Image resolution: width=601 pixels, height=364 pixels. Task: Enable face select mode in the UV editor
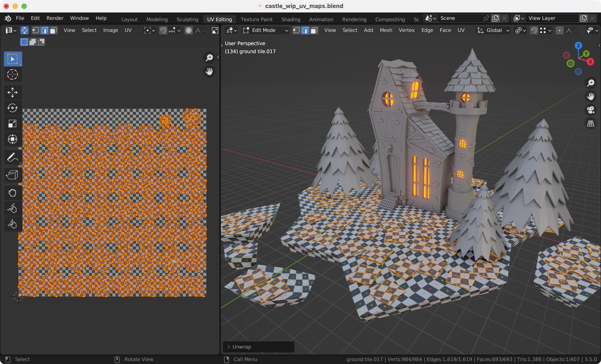tap(53, 30)
